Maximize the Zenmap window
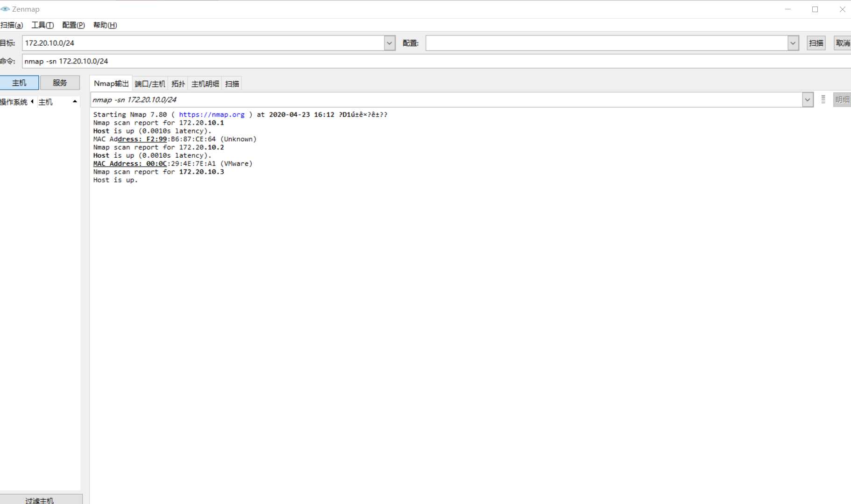851x504 pixels. click(815, 9)
